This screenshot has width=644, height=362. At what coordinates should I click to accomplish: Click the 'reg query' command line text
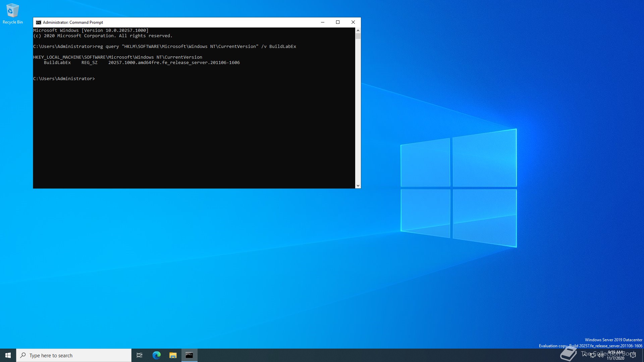[196, 47]
